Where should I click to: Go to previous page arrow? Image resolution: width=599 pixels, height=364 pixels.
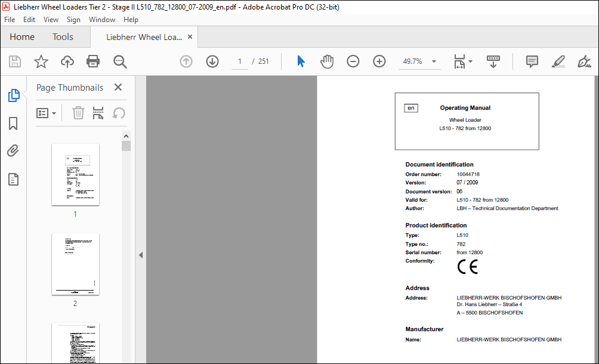pyautogui.click(x=186, y=61)
